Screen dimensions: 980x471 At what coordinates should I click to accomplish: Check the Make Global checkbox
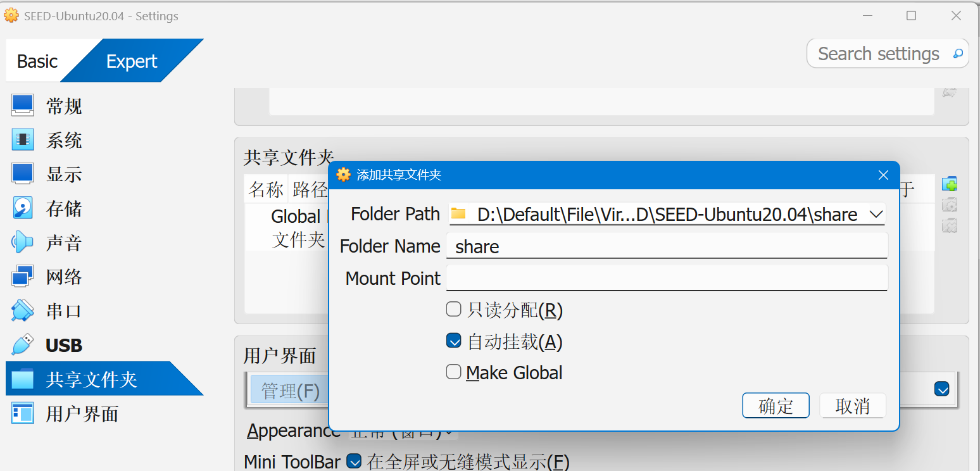point(453,372)
